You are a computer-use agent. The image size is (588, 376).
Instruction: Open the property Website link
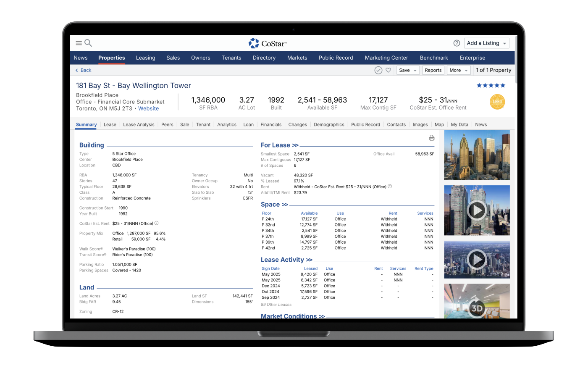tap(148, 108)
